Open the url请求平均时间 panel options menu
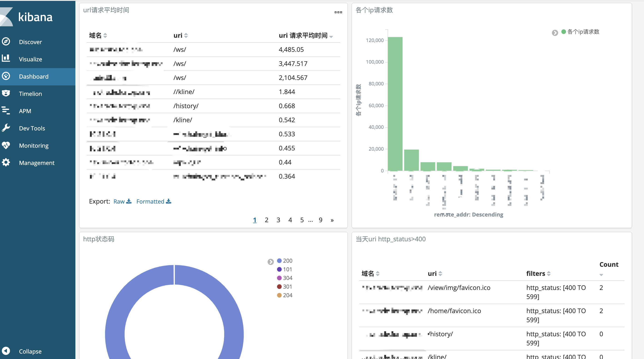644x359 pixels. point(338,12)
